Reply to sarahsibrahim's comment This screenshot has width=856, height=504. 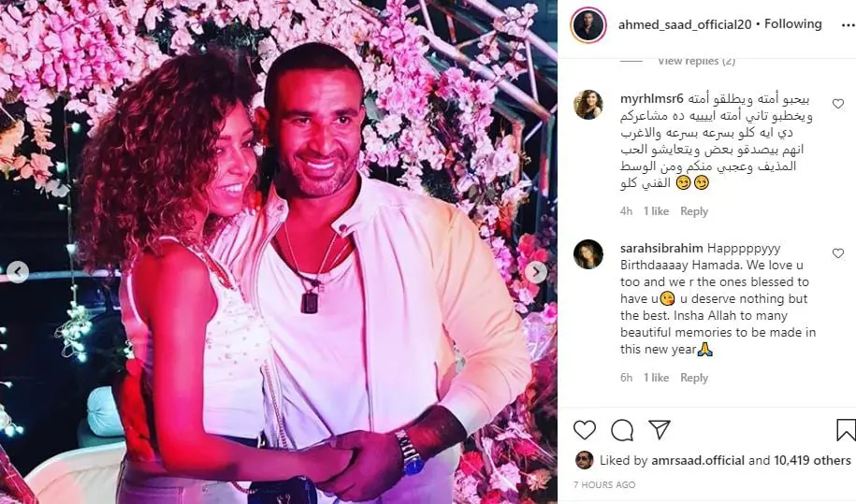pos(694,378)
